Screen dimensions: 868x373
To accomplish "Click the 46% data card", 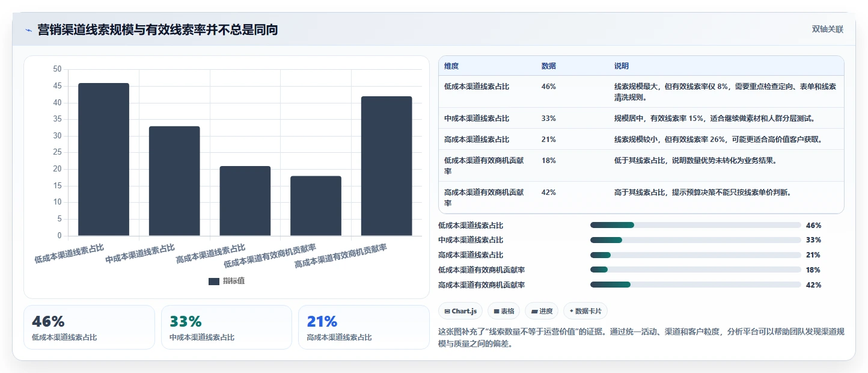I will (x=89, y=327).
